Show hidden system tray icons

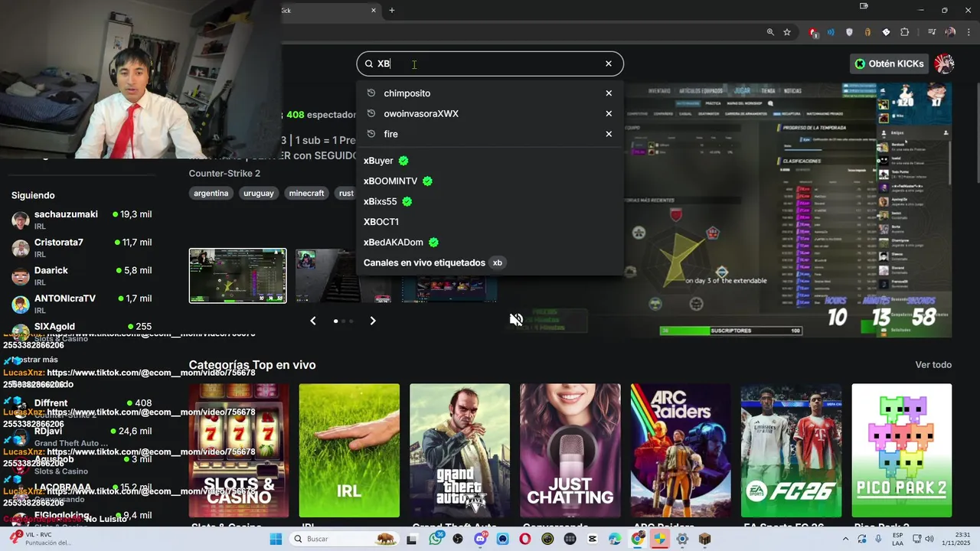[x=845, y=539]
